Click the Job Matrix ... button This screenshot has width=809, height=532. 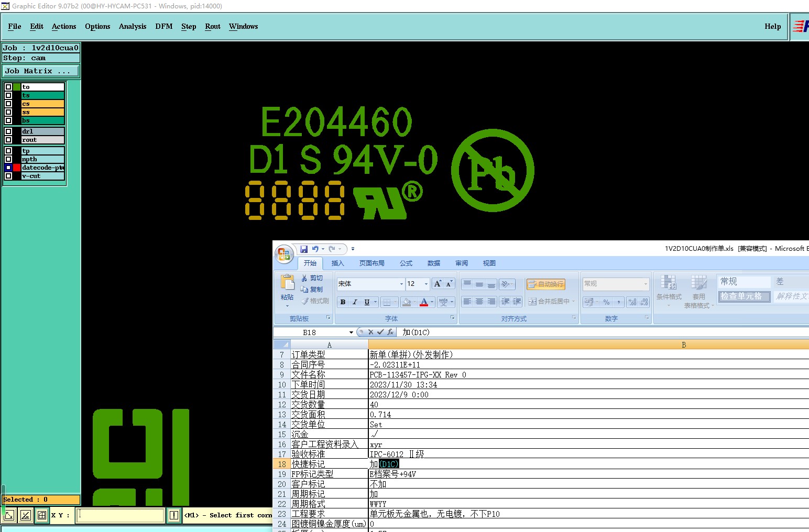coord(41,71)
